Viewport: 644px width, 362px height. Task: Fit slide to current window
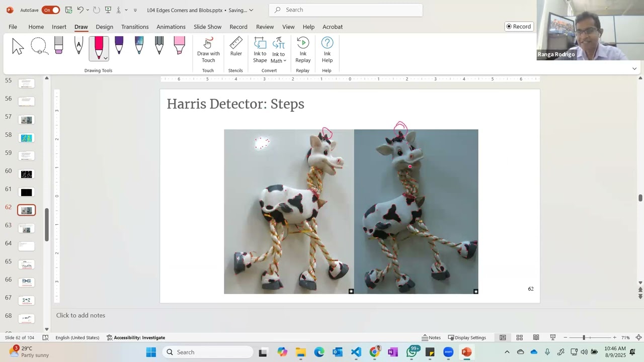[x=638, y=337]
